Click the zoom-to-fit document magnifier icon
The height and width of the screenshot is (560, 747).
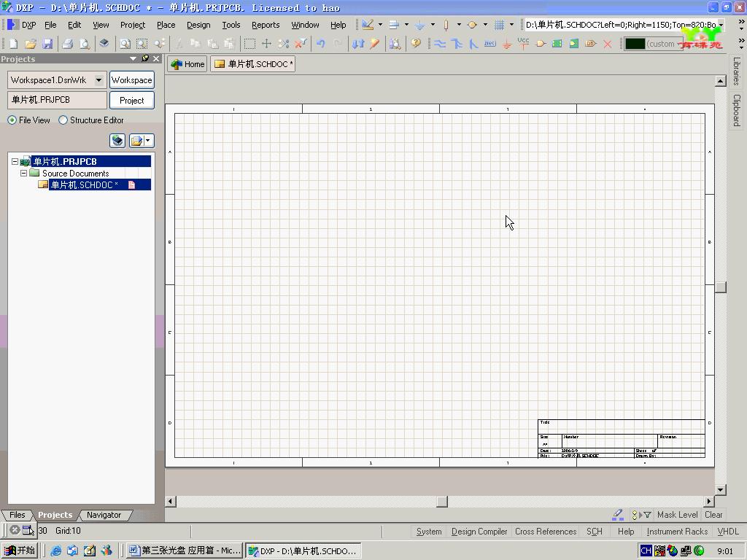(125, 44)
